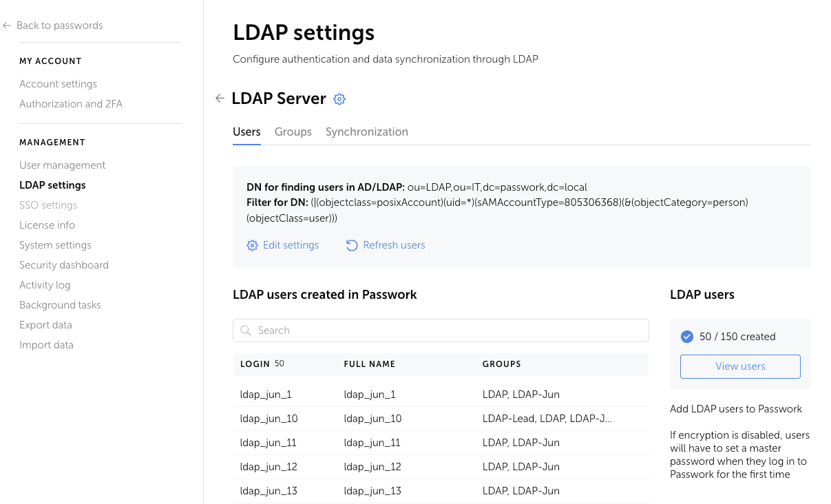Screen dimensions: 831x504
Task: Click the back arrow beside LDAP Server heading
Action: pyautogui.click(x=220, y=98)
